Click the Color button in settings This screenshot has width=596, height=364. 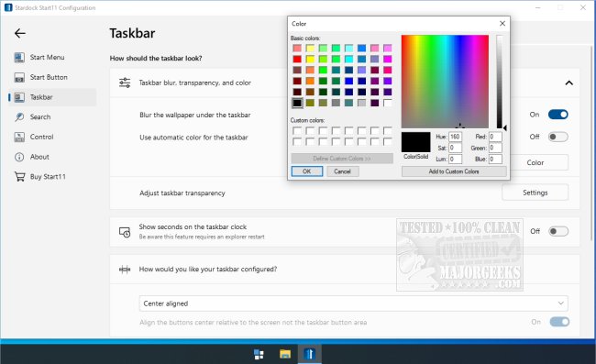point(535,162)
